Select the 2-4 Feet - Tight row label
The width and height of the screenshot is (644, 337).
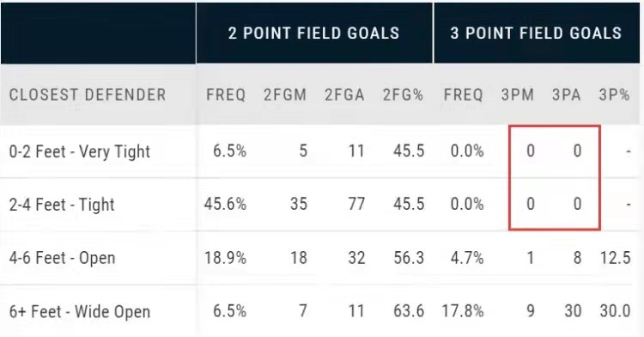point(62,205)
